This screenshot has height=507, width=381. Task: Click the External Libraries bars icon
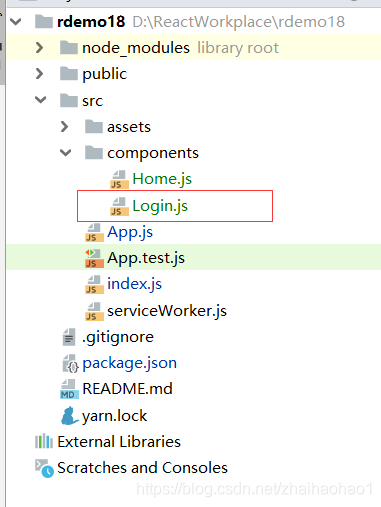click(x=44, y=442)
